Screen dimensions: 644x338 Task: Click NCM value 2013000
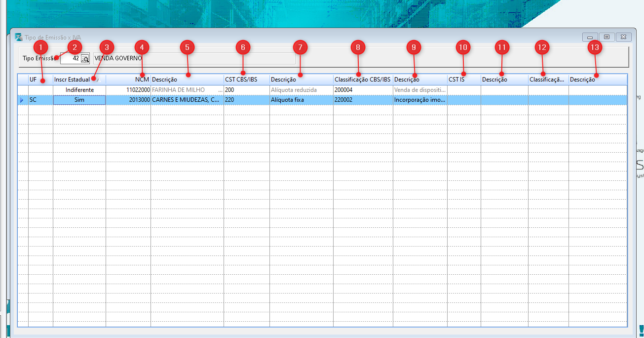coord(128,100)
